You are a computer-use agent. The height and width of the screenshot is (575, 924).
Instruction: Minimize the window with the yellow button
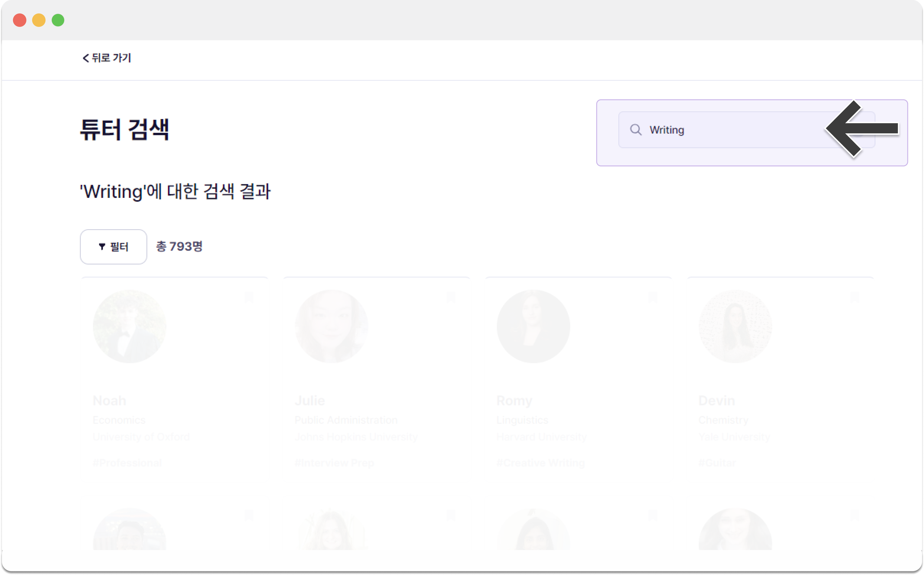click(x=39, y=20)
